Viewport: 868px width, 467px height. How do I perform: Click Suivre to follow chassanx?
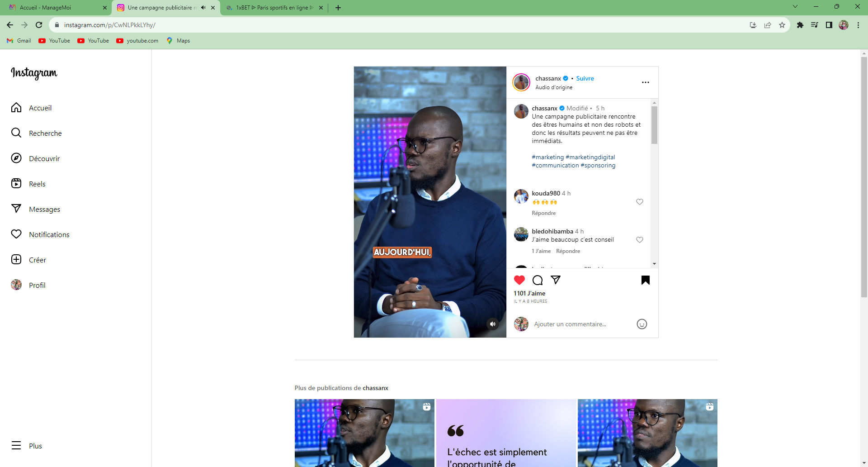point(585,78)
